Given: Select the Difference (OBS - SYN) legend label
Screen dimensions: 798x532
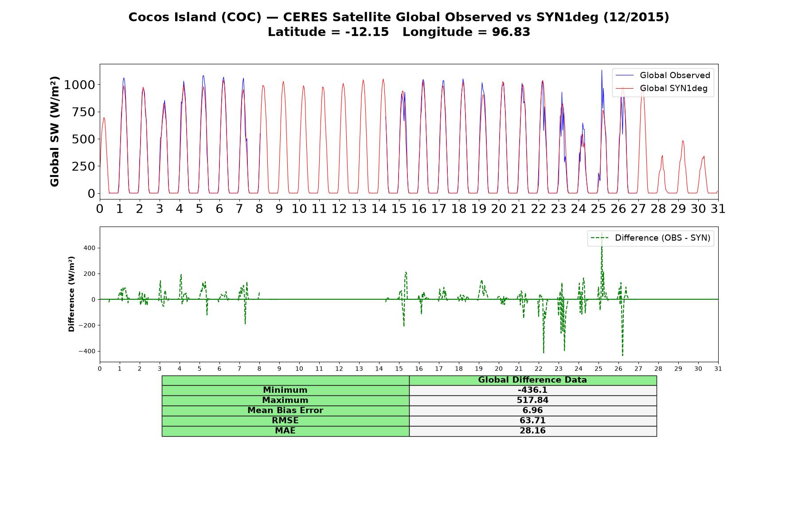Looking at the screenshot, I should click(x=662, y=238).
